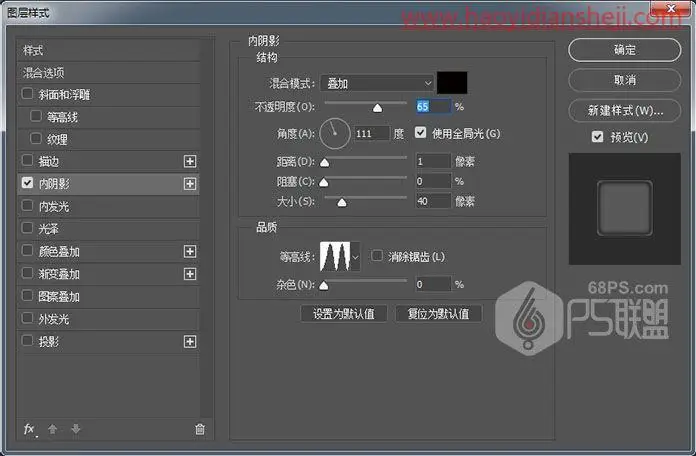Add another 投影 effect with plus icon
696x456 pixels.
pyautogui.click(x=190, y=341)
